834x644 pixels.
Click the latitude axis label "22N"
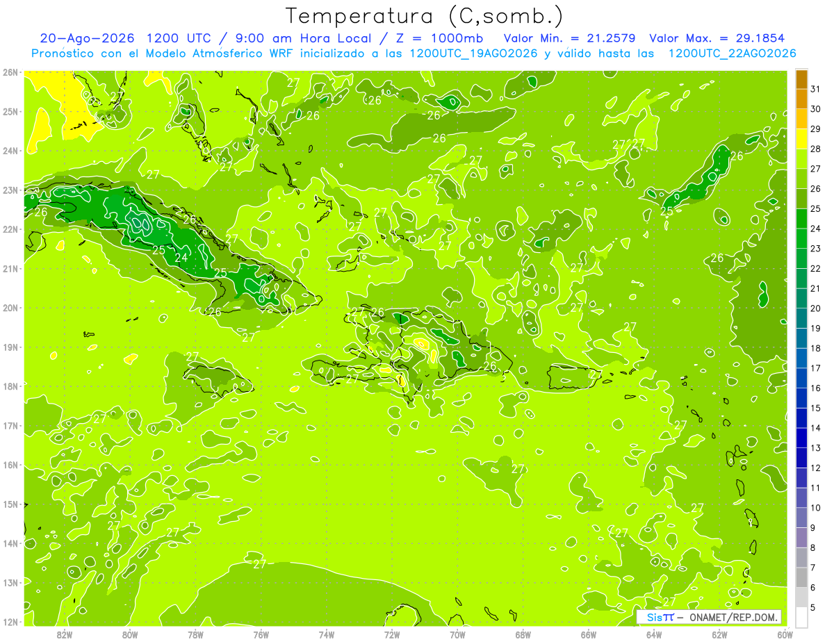click(10, 229)
